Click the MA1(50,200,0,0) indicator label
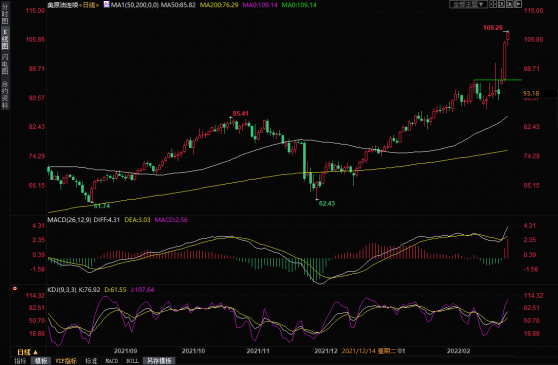Image resolution: width=558 pixels, height=365 pixels. point(135,5)
